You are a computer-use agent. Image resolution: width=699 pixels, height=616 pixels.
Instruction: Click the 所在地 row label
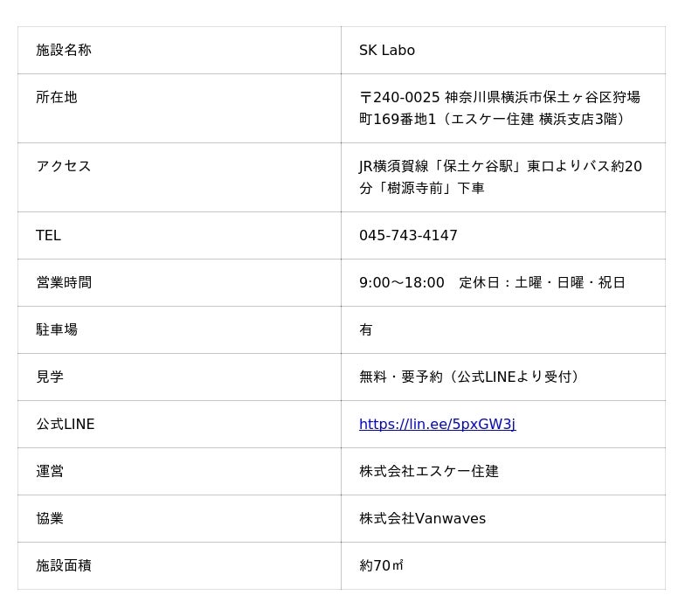(57, 98)
